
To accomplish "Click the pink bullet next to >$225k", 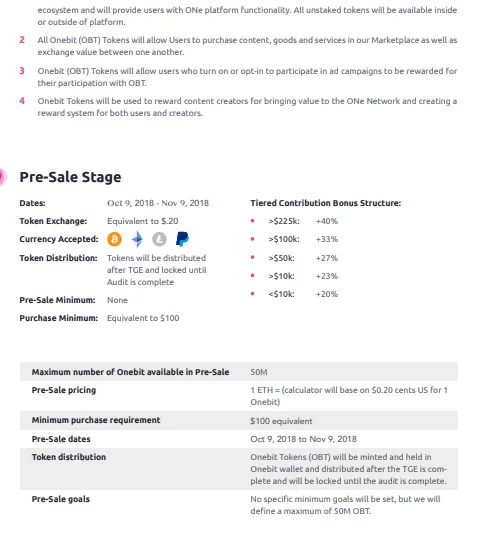I will coord(252,221).
